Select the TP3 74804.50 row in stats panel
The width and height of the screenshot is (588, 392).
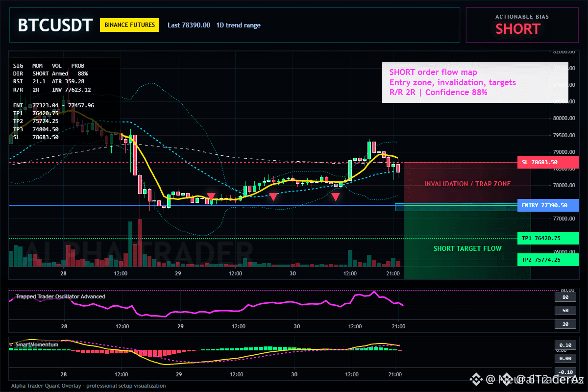[36, 129]
